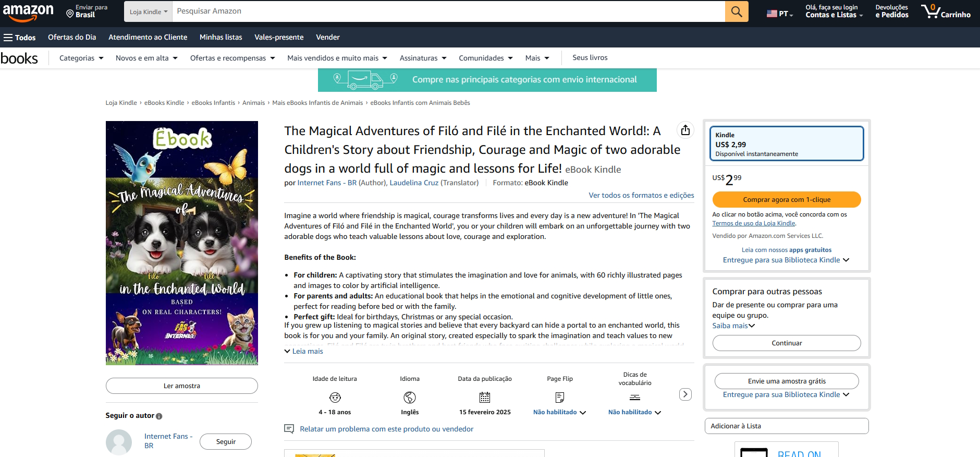
Task: Expand Leia mais in the description
Action: click(304, 351)
